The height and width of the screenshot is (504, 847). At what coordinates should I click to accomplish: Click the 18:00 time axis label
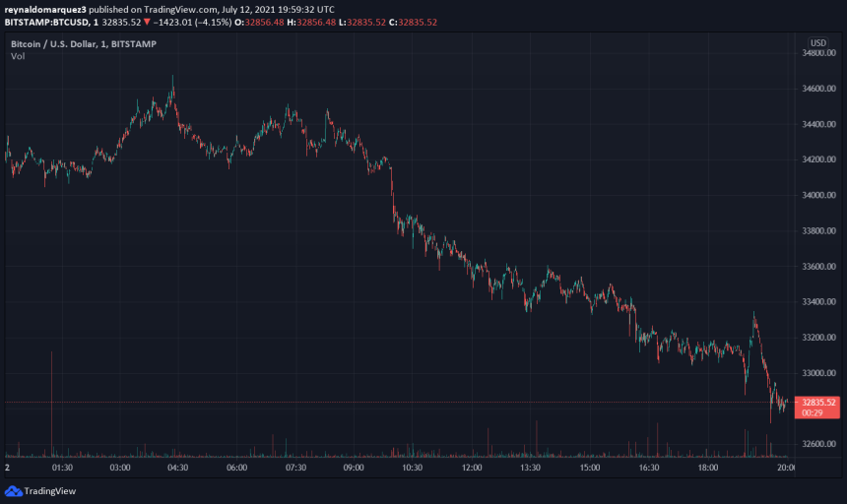point(707,468)
